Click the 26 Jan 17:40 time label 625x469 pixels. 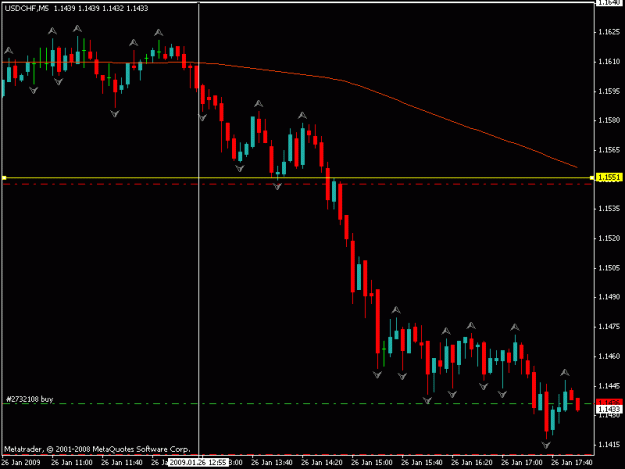pos(571,463)
